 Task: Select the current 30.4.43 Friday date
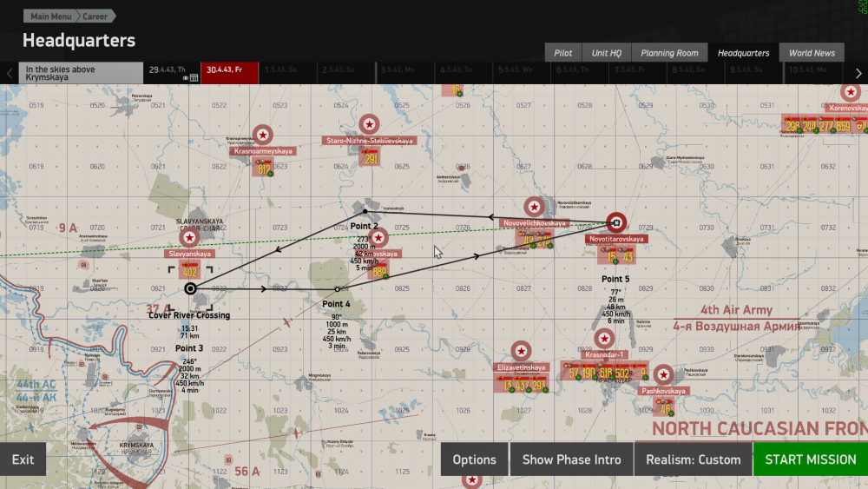(x=229, y=73)
